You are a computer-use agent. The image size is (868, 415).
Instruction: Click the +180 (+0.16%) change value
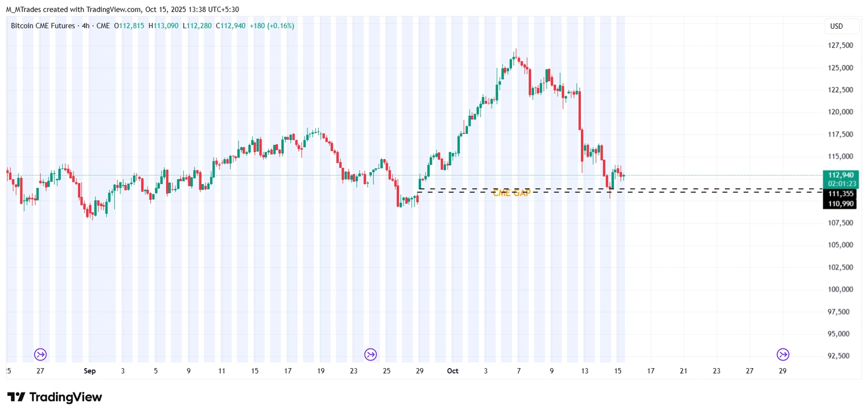(272, 26)
